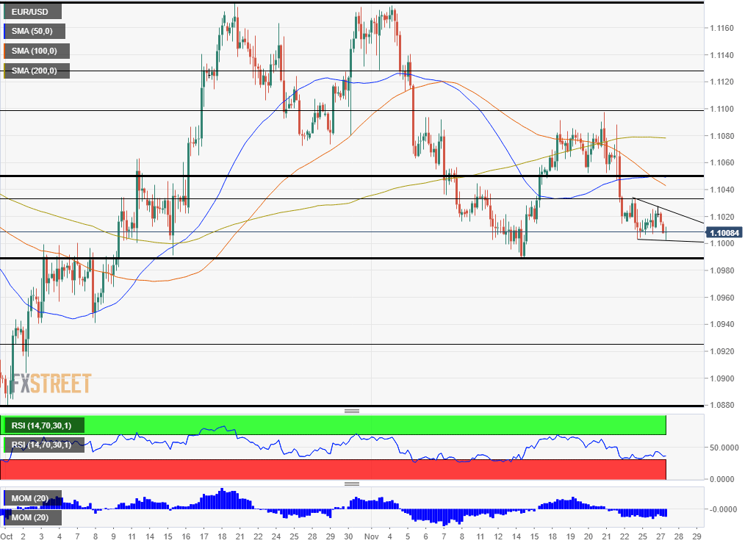Click the 1.0880 price axis label
Viewport: 756px width, 546px height.
[x=721, y=405]
